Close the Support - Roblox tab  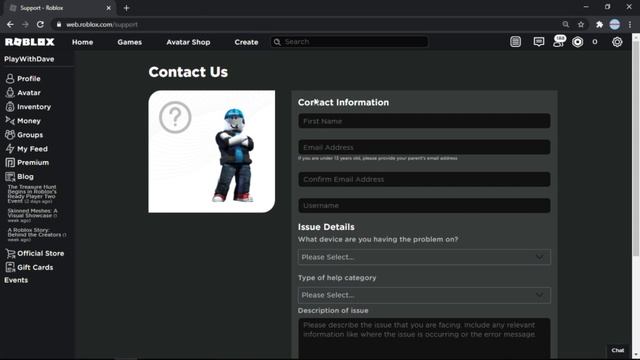108,8
